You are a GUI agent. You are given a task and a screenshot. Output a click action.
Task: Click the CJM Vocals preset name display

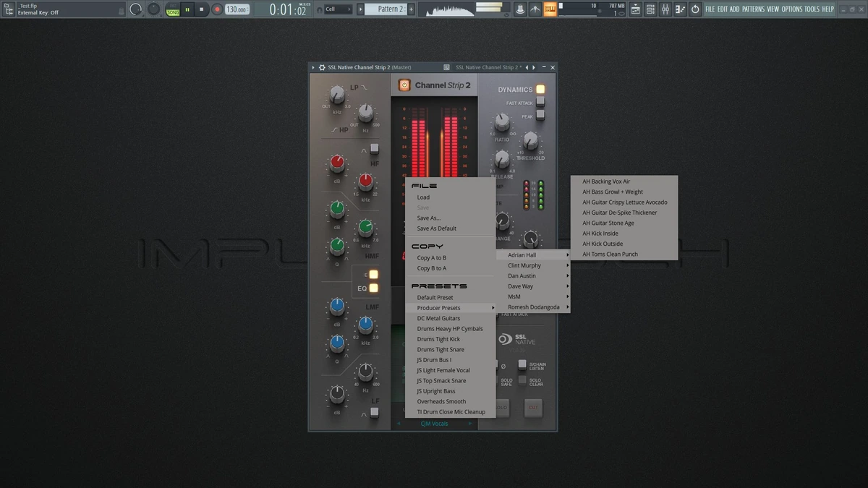pyautogui.click(x=434, y=424)
